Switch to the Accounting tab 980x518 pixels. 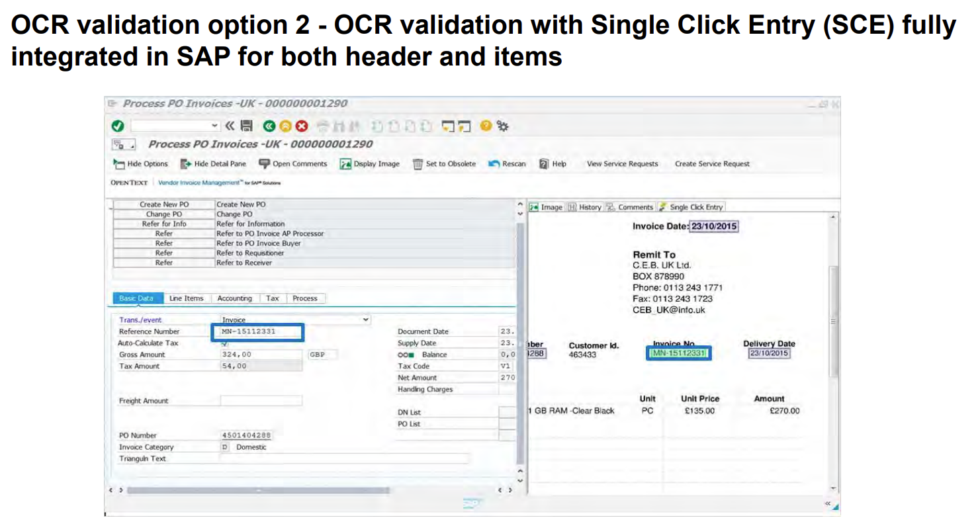(235, 298)
